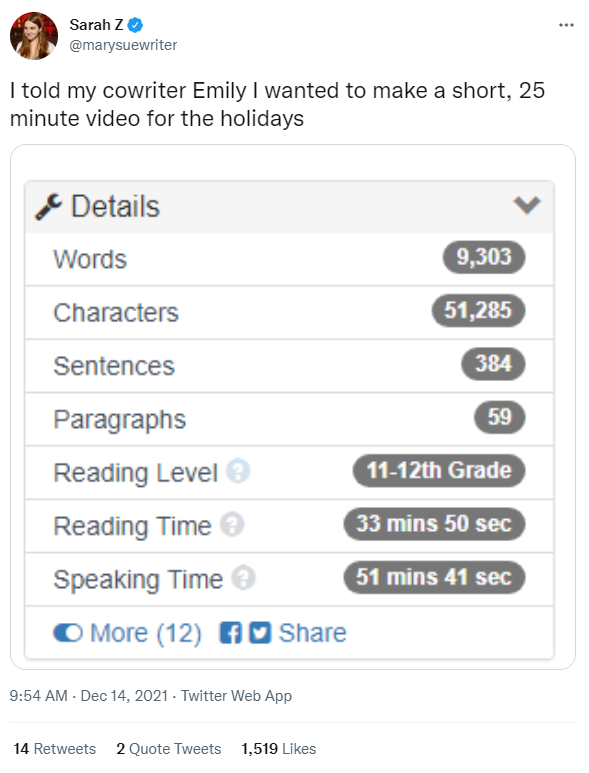589x773 pixels.
Task: View the 14 Retweets list
Action: click(55, 748)
